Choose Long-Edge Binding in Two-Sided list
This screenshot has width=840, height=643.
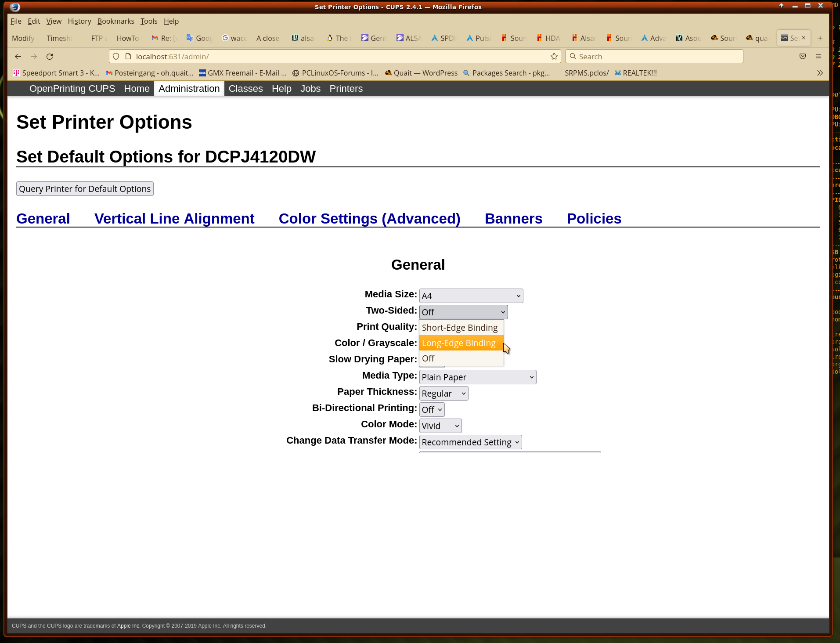[x=458, y=343]
